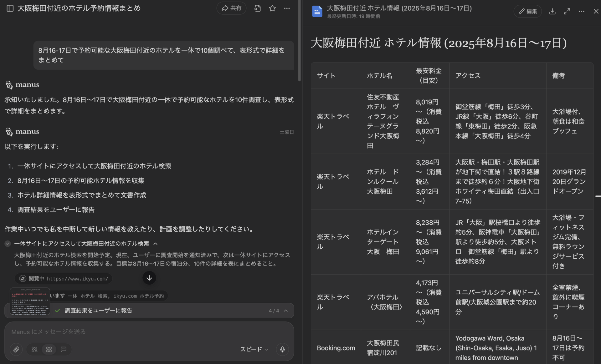Screen dimensions: 601x364
Task: Click plan step ホテル詳細情報を表形式でまとめて文書作成
Action: [x=82, y=195]
